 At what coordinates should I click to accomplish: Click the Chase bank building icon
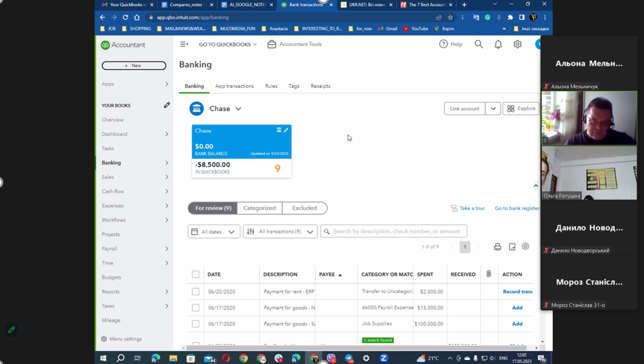(197, 108)
